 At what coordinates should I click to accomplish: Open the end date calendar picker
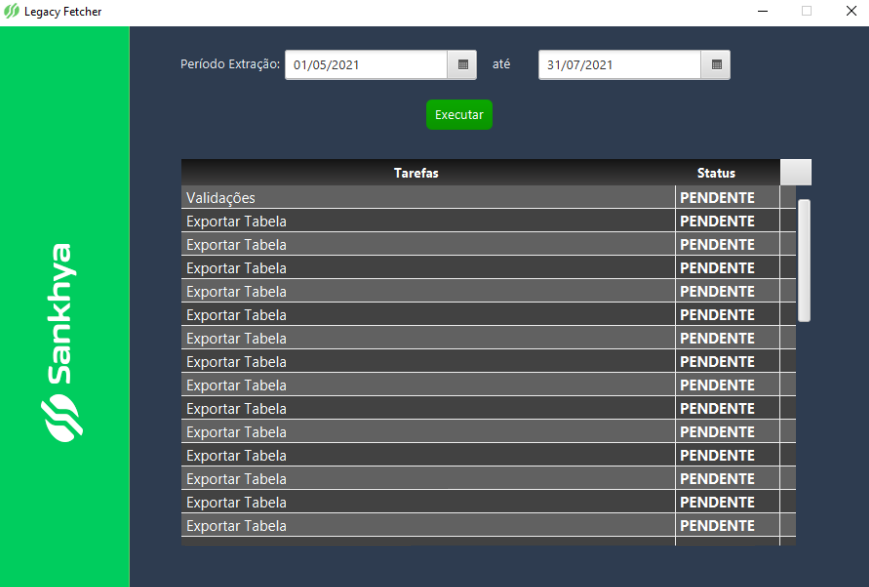[x=716, y=65]
